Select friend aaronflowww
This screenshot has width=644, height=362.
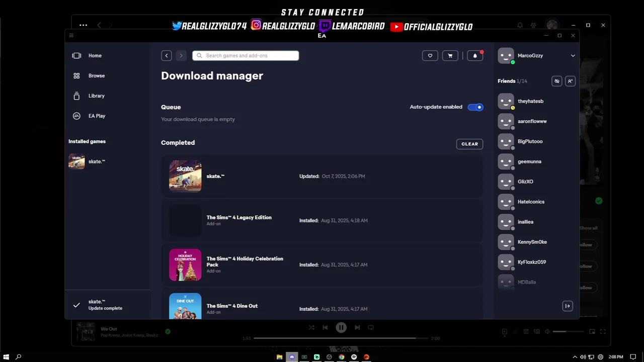pyautogui.click(x=536, y=121)
